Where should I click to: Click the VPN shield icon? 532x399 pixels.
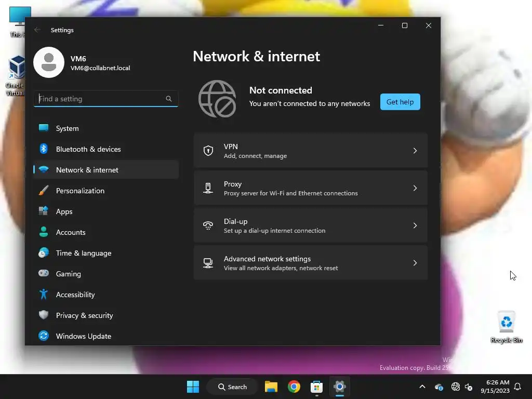coord(208,150)
